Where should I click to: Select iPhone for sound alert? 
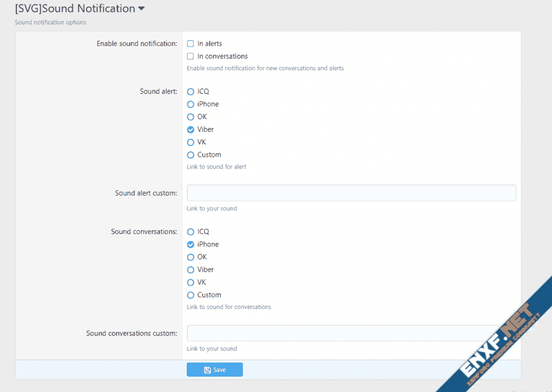pos(191,104)
